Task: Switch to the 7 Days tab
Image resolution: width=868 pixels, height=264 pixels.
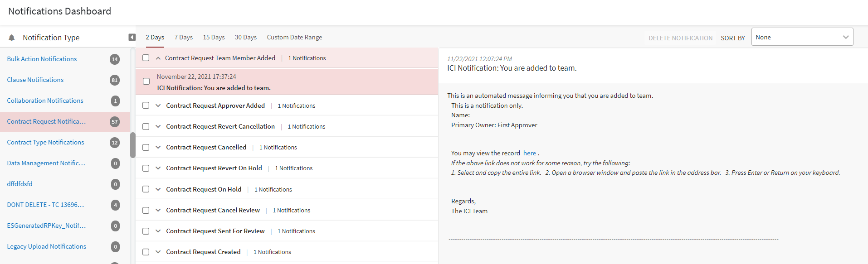Action: point(184,37)
